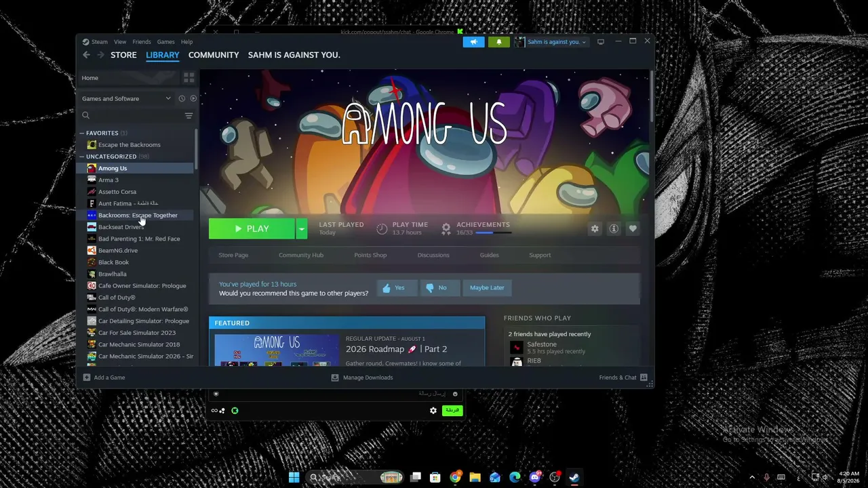The image size is (868, 488).
Task: Open Friends & Chat panel
Action: (x=623, y=378)
